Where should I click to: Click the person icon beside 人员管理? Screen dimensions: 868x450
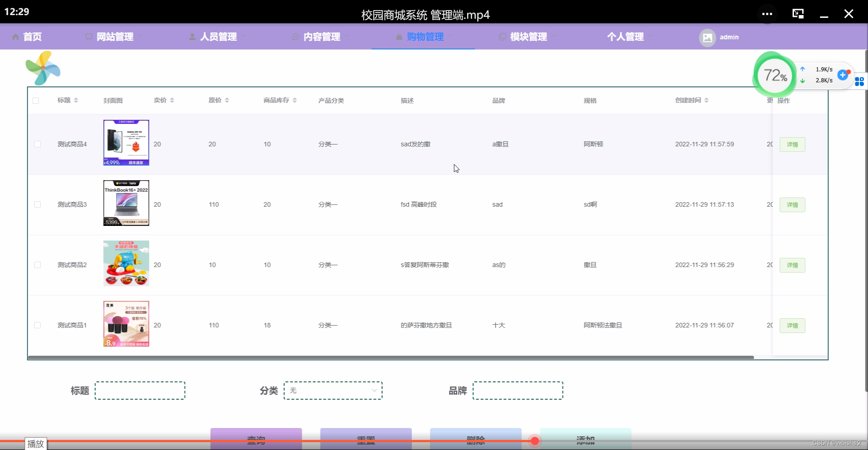point(192,37)
